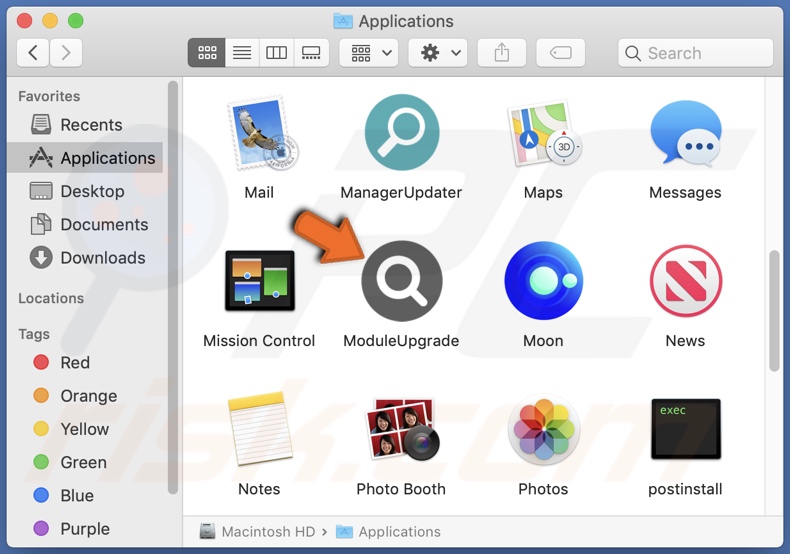This screenshot has height=554, width=790.
Task: Open Recents in the sidebar
Action: [85, 124]
